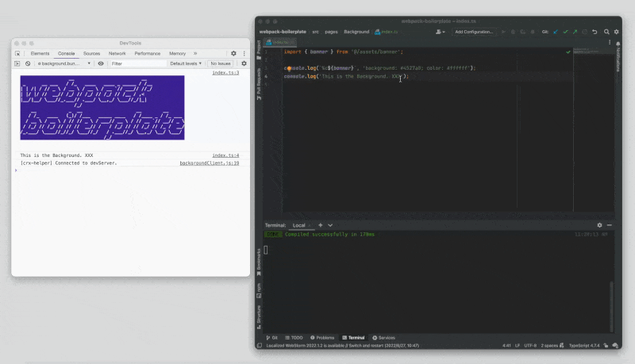Viewport: 635px width, 364px height.
Task: Focus the console Filter input field
Action: 137,63
